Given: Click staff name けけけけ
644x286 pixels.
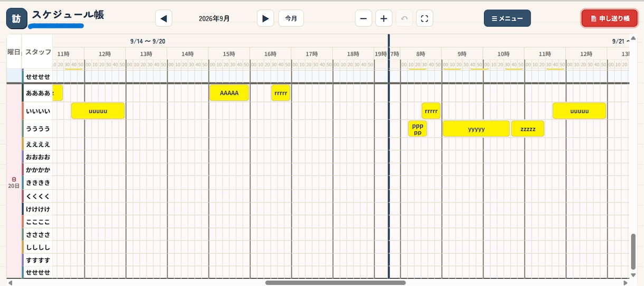Looking at the screenshot, I should [x=38, y=209].
